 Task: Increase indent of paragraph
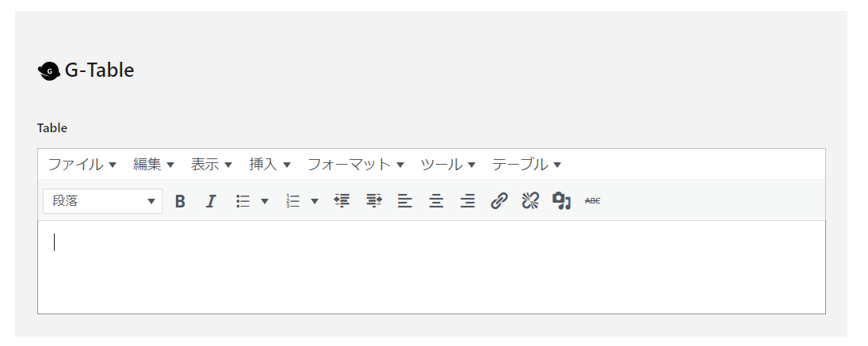(x=374, y=201)
